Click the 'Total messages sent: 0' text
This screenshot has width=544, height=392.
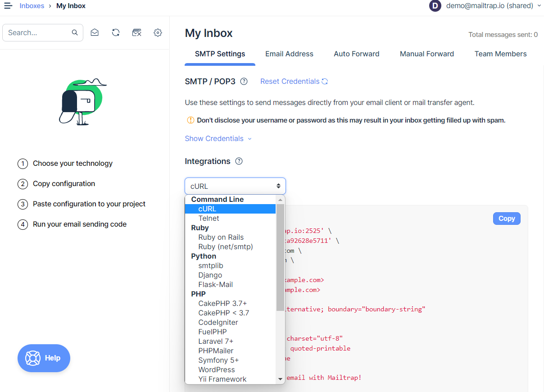coord(503,35)
